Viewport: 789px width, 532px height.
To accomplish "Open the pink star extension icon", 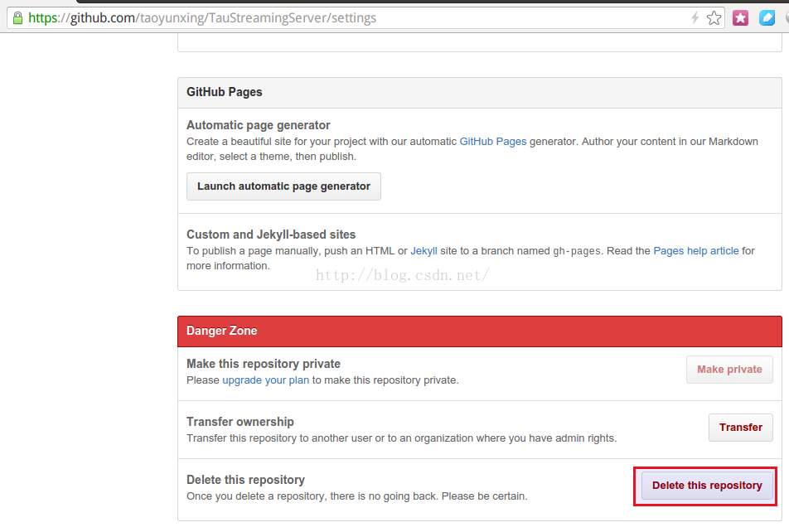I will [740, 18].
